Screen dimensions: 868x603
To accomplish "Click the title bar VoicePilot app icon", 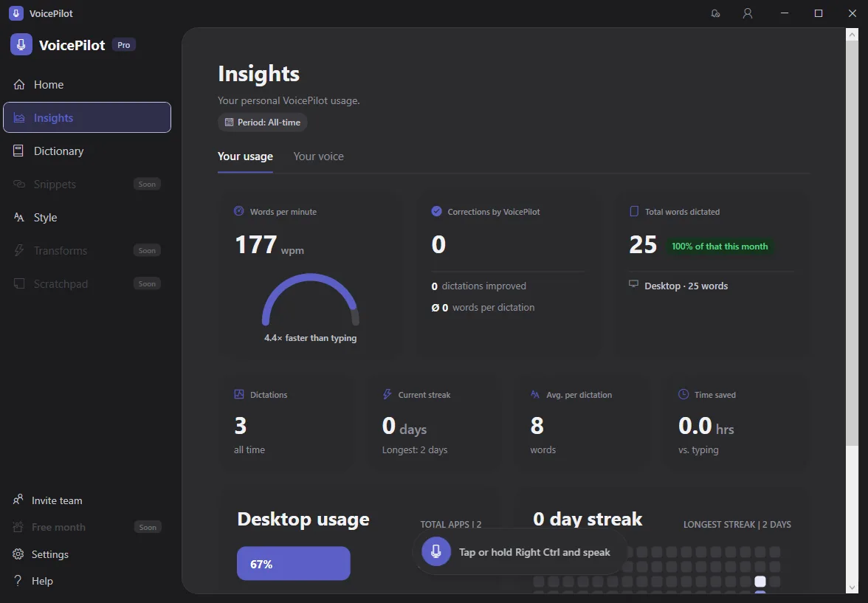I will (16, 13).
